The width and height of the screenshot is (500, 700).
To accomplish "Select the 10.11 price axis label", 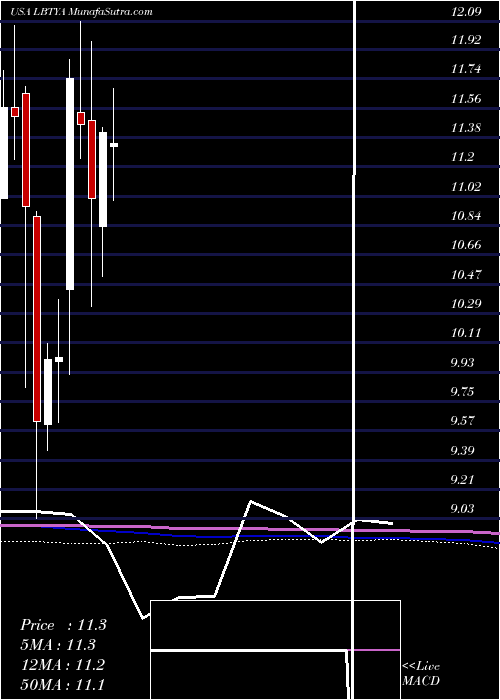I will click(466, 333).
